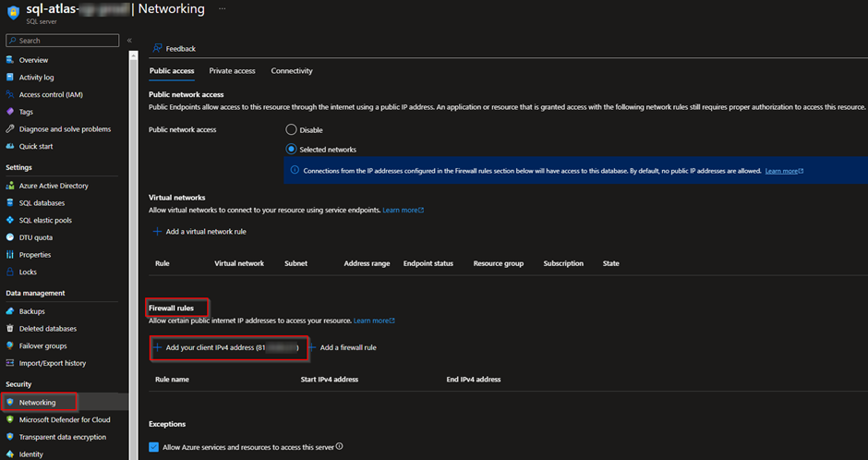The height and width of the screenshot is (460, 868).
Task: Select the Disable public network access option
Action: point(291,130)
